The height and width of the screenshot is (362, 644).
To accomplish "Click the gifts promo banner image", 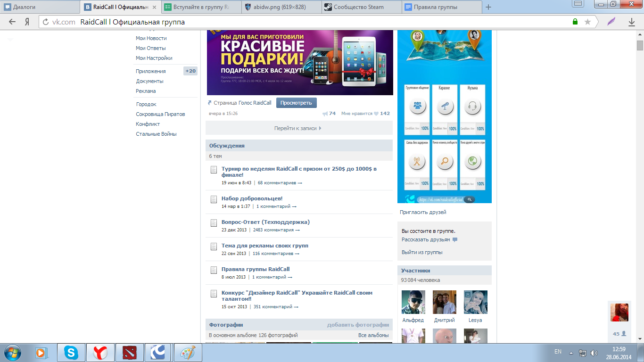I will point(300,63).
